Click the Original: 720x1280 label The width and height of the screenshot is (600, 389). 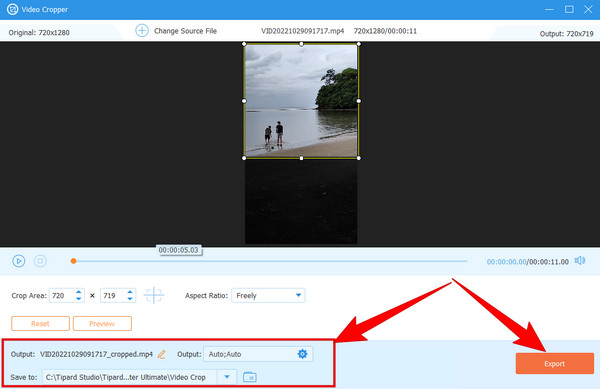click(x=39, y=33)
